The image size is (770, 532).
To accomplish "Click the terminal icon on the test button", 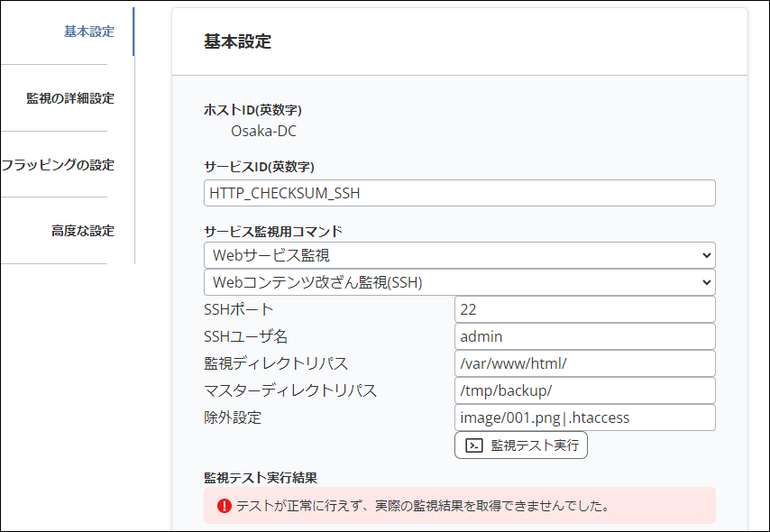I will click(x=473, y=445).
